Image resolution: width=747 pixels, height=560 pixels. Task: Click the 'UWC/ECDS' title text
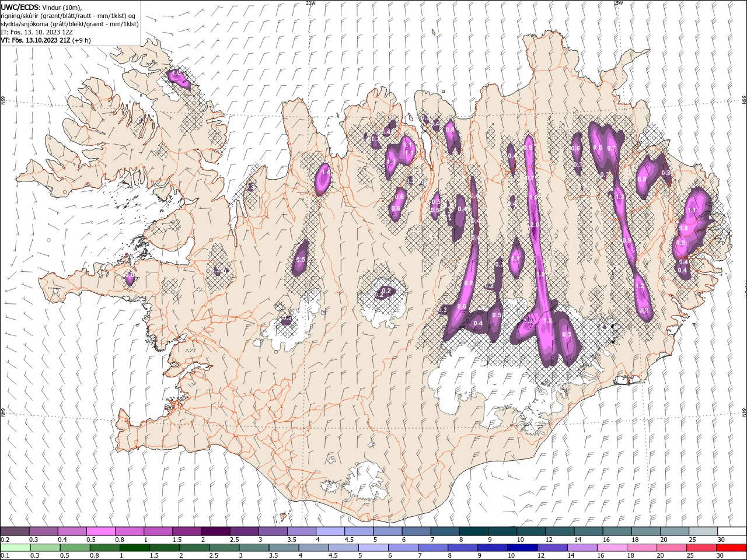point(20,7)
